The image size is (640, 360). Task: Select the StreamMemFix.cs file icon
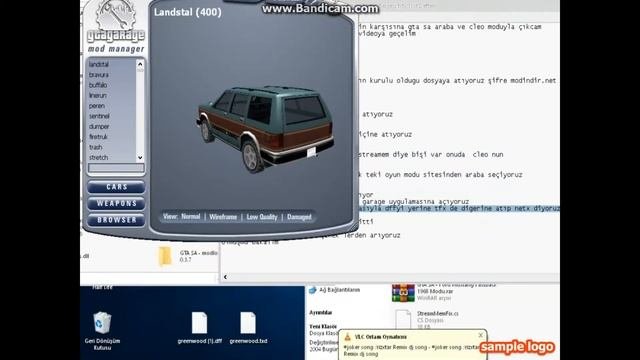(x=403, y=320)
